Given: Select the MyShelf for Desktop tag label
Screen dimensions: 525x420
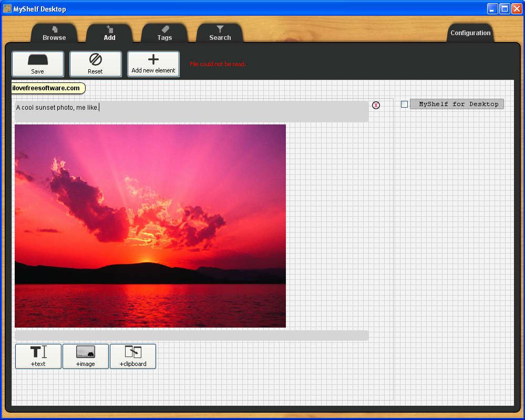Looking at the screenshot, I should coord(457,104).
